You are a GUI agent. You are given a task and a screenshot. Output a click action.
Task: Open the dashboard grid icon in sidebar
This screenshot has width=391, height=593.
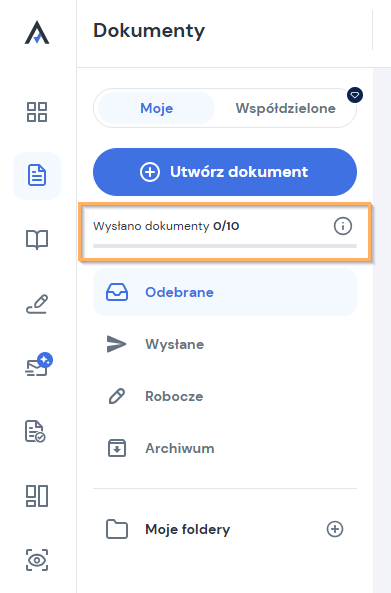37,112
